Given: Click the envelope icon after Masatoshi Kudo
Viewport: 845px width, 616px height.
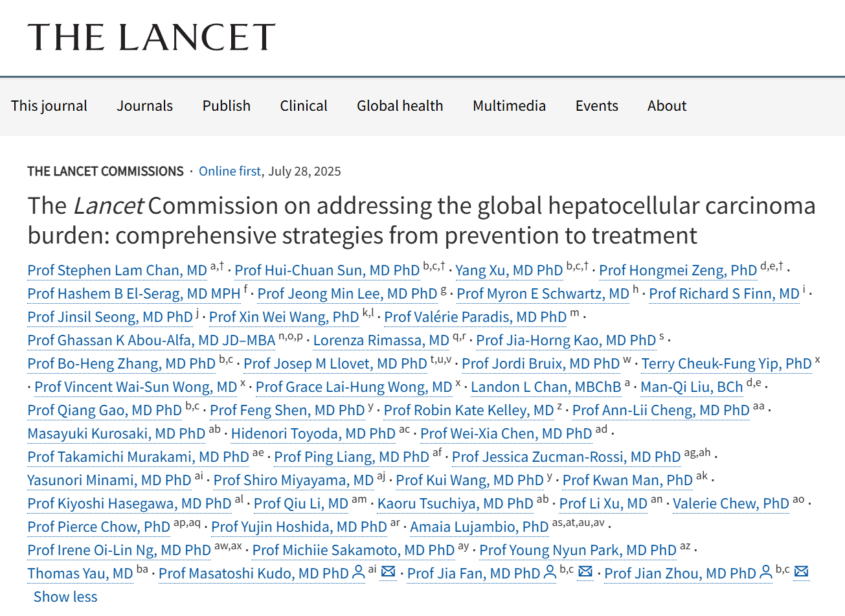Looking at the screenshot, I should [388, 572].
